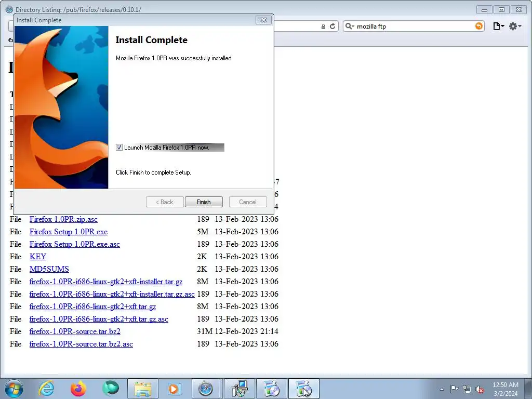
Task: Open the Safari page menu dropdown
Action: (498, 26)
